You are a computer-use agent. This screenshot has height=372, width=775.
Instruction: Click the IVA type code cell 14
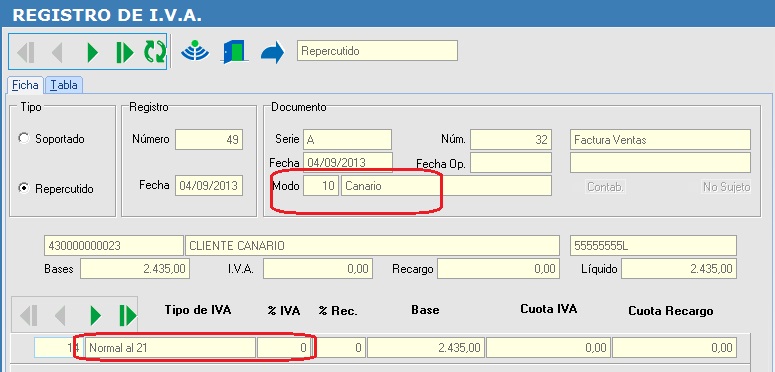tap(59, 347)
